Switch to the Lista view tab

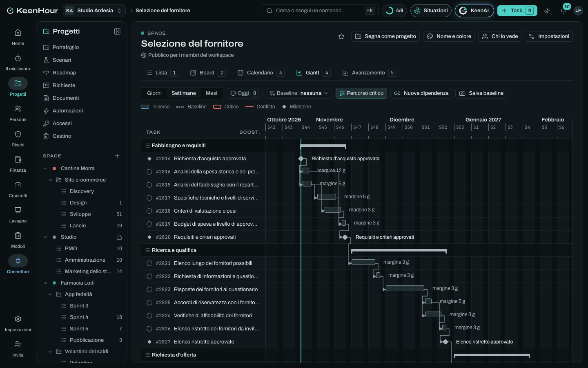point(162,73)
